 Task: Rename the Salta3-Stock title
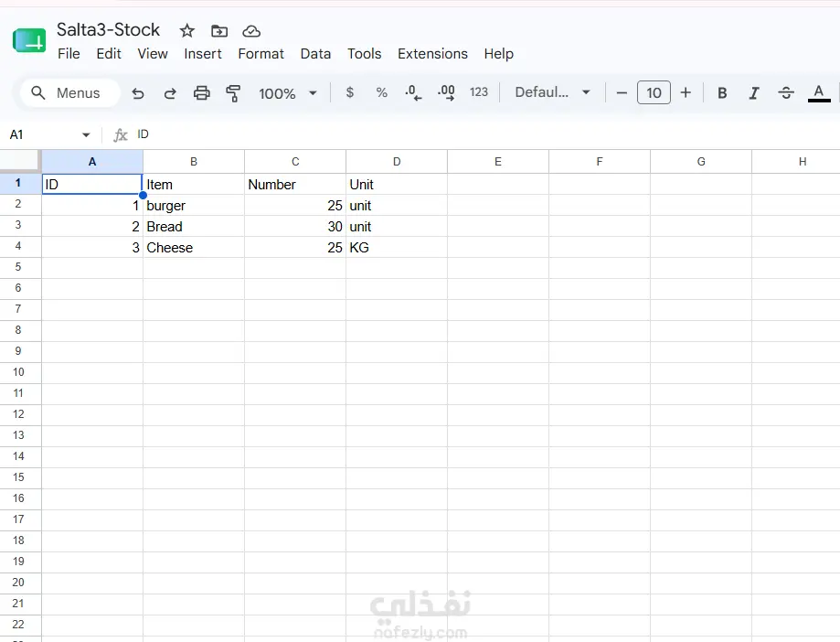[108, 30]
